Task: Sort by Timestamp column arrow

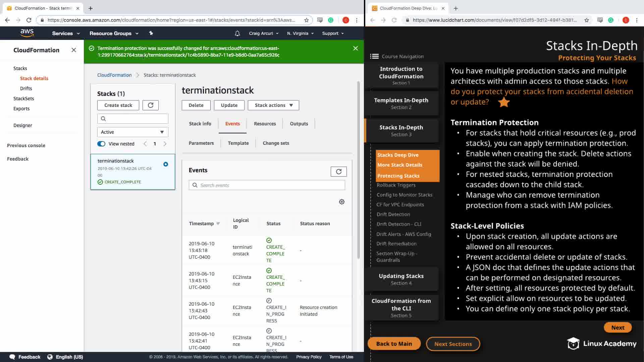Action: 218,224
